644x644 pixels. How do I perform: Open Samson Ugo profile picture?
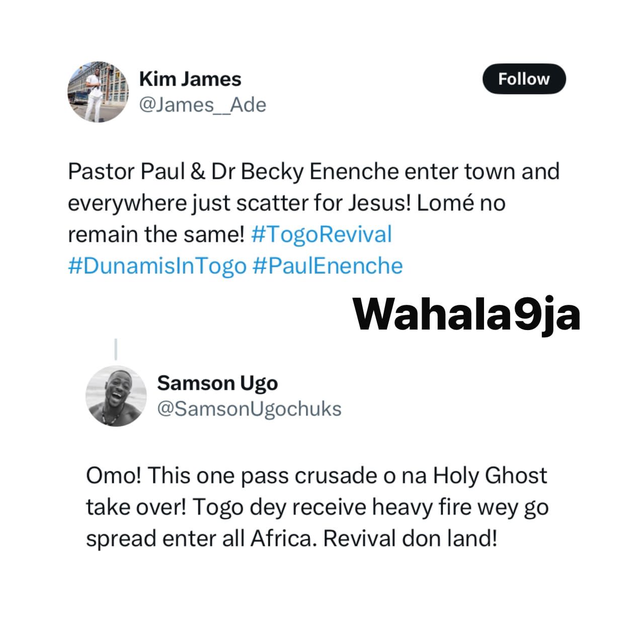[x=116, y=396]
